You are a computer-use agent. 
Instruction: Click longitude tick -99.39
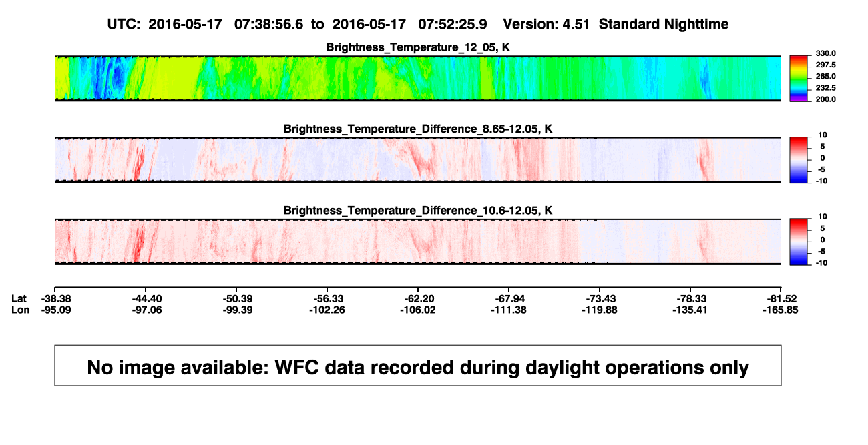pos(238,310)
